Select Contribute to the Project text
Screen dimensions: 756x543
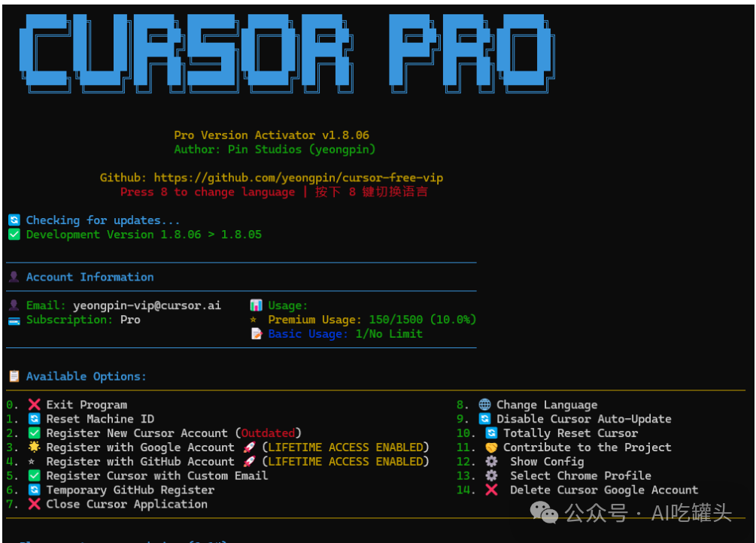587,447
